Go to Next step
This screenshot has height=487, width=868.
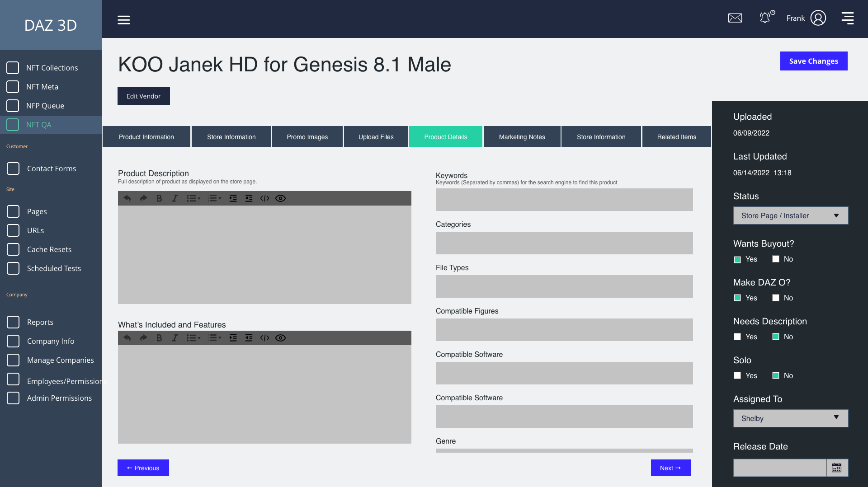coord(671,468)
